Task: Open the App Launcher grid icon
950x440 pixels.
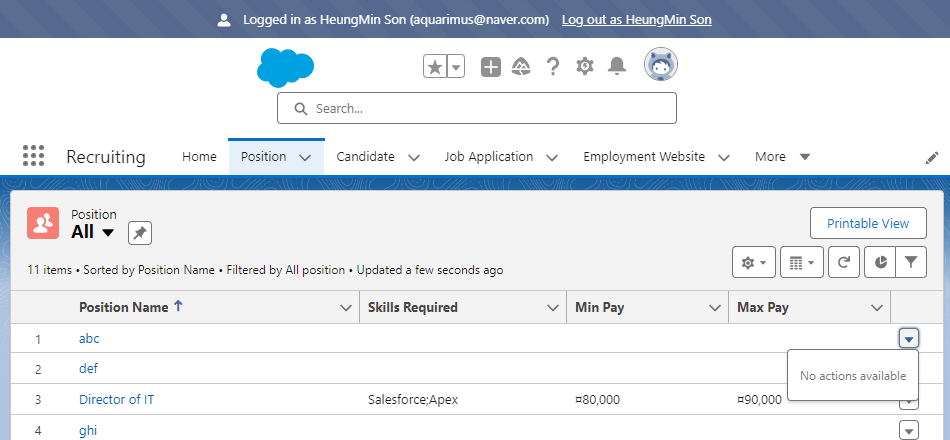Action: click(33, 156)
